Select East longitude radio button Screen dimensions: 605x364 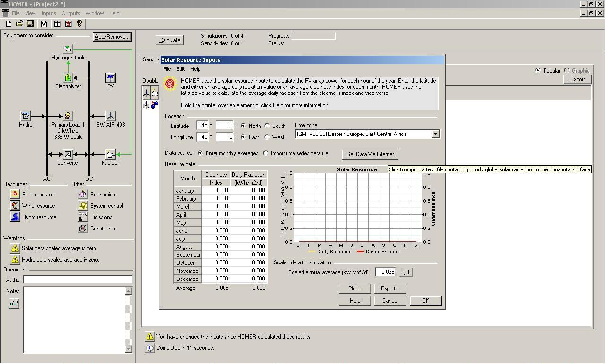pyautogui.click(x=243, y=137)
